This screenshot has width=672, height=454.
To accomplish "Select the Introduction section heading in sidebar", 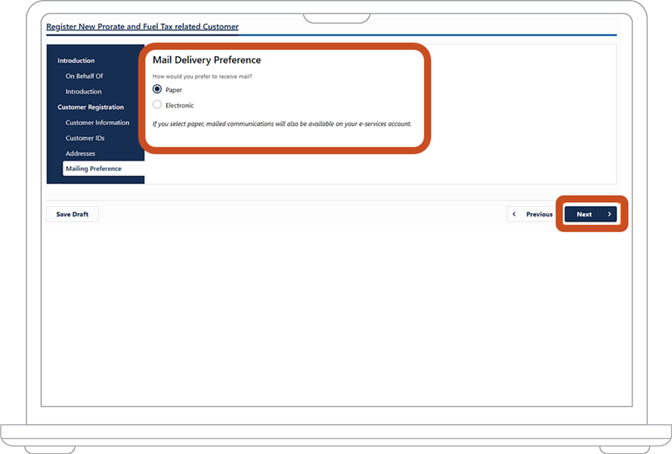I will pos(76,60).
